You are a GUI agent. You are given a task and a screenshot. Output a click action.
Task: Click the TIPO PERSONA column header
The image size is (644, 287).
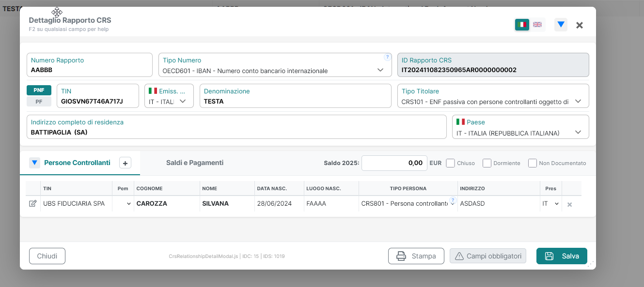pyautogui.click(x=408, y=188)
